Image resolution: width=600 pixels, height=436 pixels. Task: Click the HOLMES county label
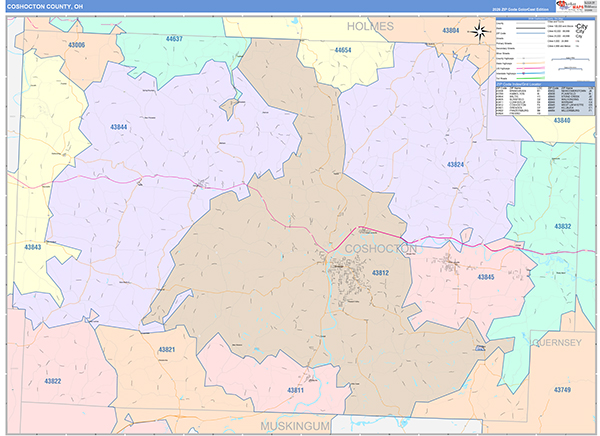(370, 26)
